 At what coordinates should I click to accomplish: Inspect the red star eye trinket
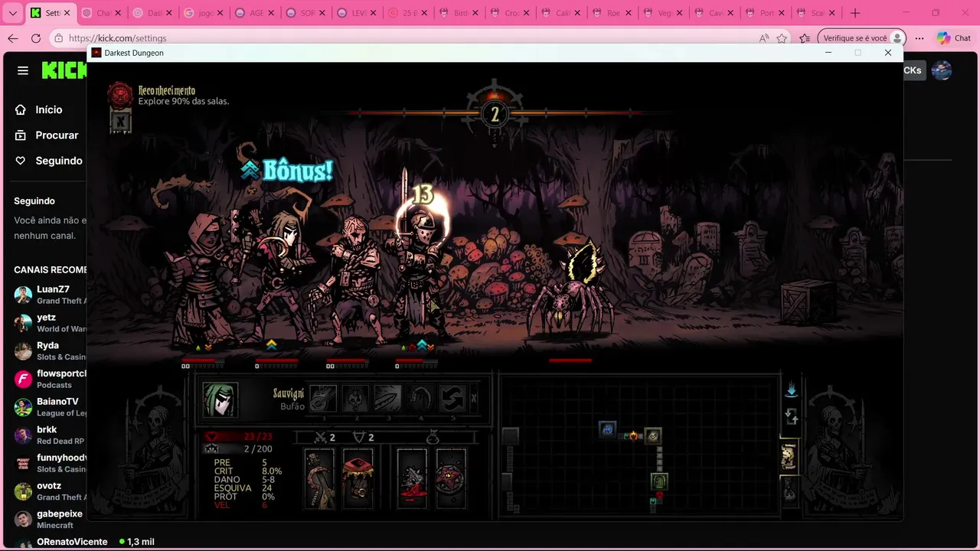(451, 478)
